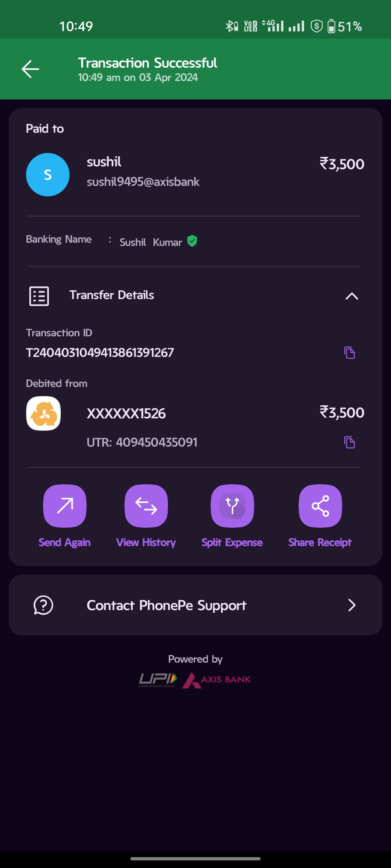Tap the debited bank logo
This screenshot has width=391, height=868.
pos(43,413)
